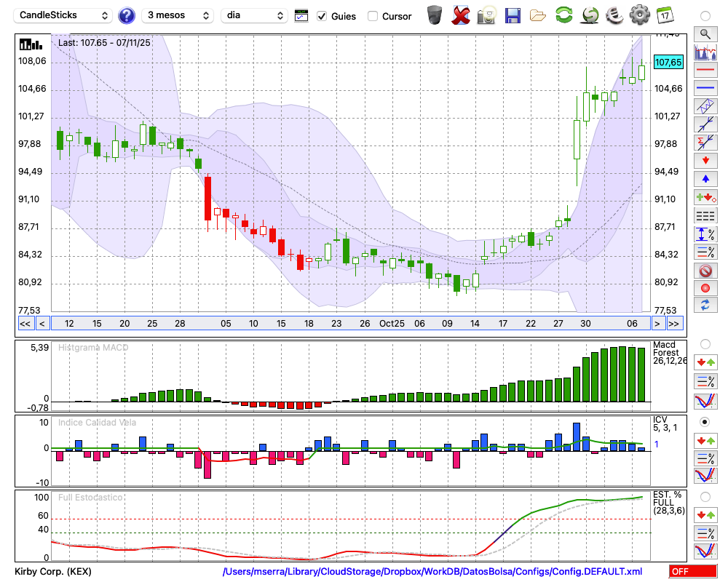Select the radio button beside EST. % FULL panel
Screen dimensions: 728x582
point(705,496)
